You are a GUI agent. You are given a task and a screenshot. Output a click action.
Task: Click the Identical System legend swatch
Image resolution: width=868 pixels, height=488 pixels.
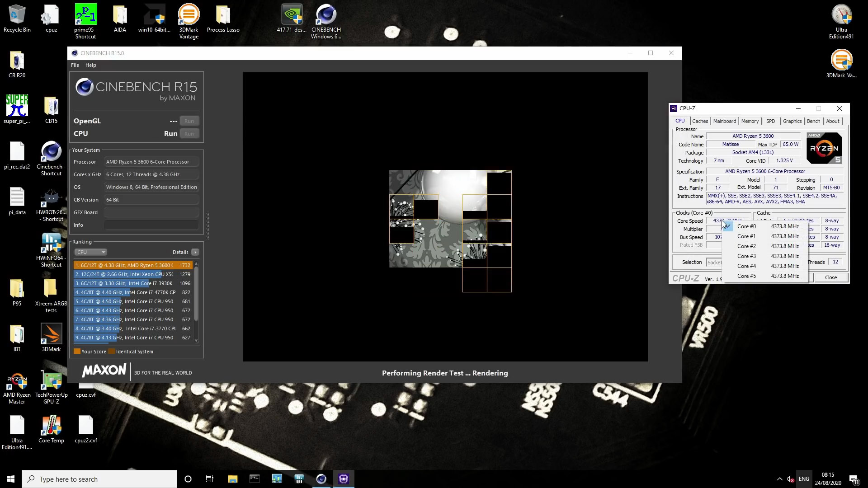pyautogui.click(x=111, y=352)
